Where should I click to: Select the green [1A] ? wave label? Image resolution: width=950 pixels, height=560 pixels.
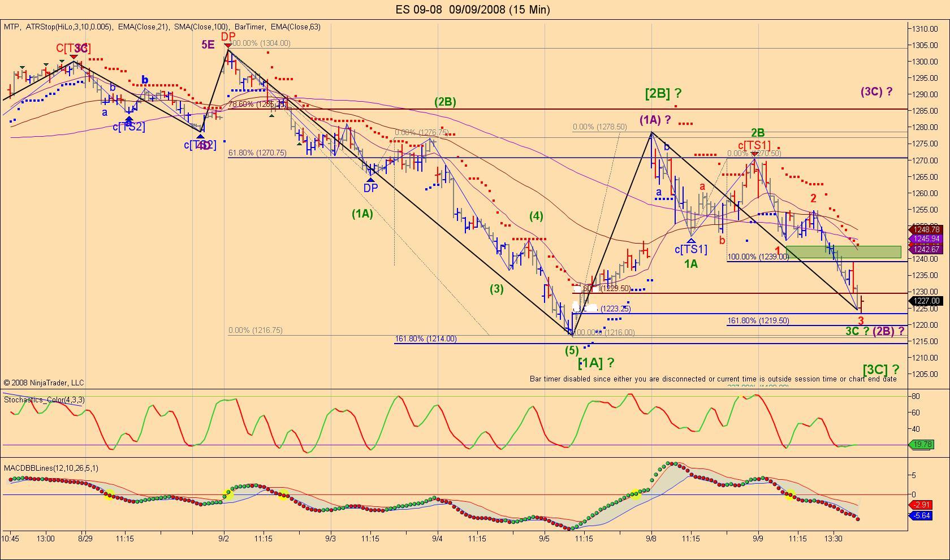point(596,363)
